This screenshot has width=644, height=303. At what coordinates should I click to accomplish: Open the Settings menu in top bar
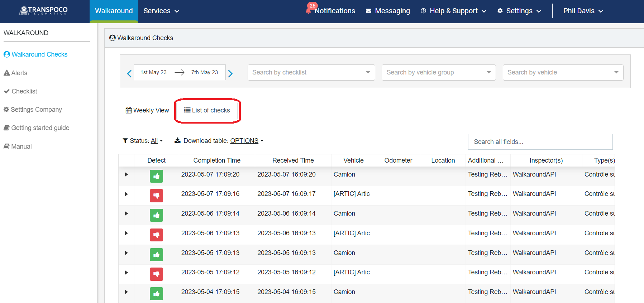(x=519, y=11)
